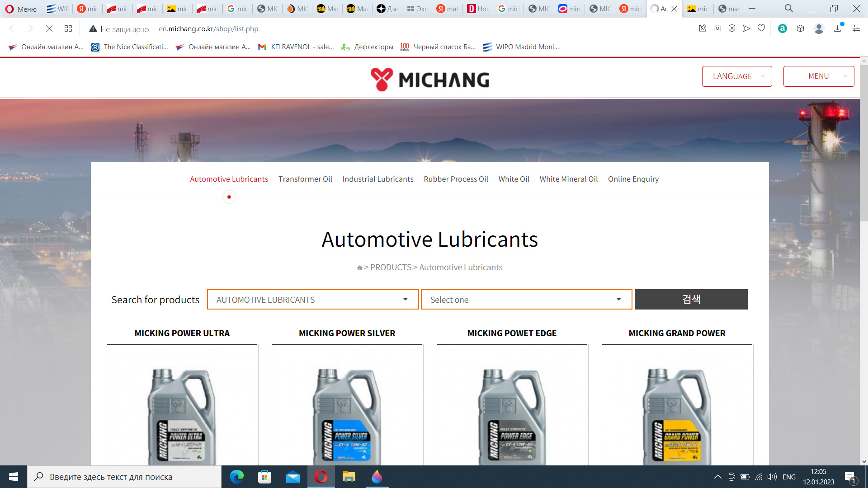This screenshot has width=868, height=488.
Task: Open the Select one dropdown
Action: [526, 300]
